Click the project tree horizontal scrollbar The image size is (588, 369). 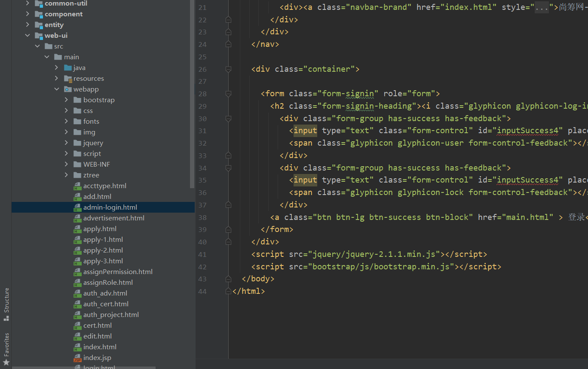[x=84, y=367]
